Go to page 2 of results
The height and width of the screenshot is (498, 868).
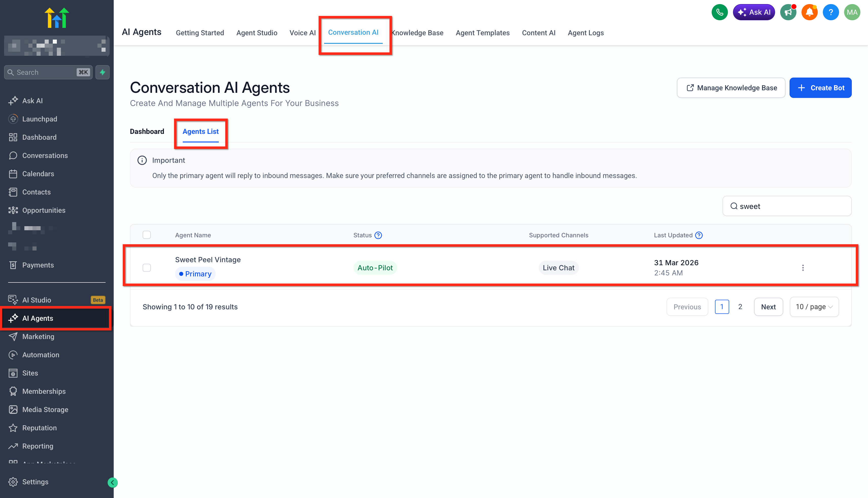(740, 307)
